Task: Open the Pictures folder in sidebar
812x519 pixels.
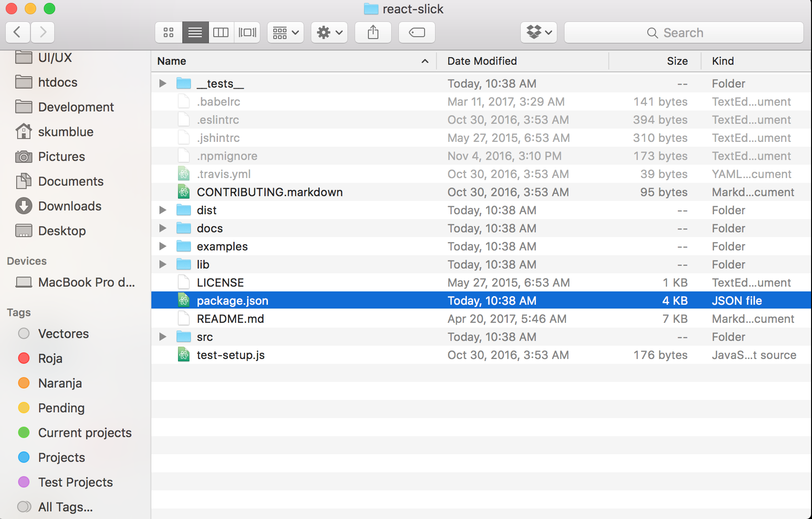Action: (x=60, y=156)
